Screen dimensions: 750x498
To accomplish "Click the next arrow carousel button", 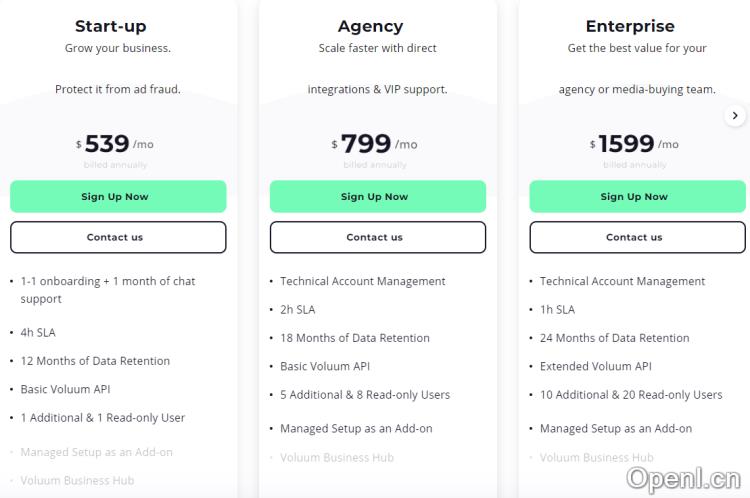I will 735,115.
